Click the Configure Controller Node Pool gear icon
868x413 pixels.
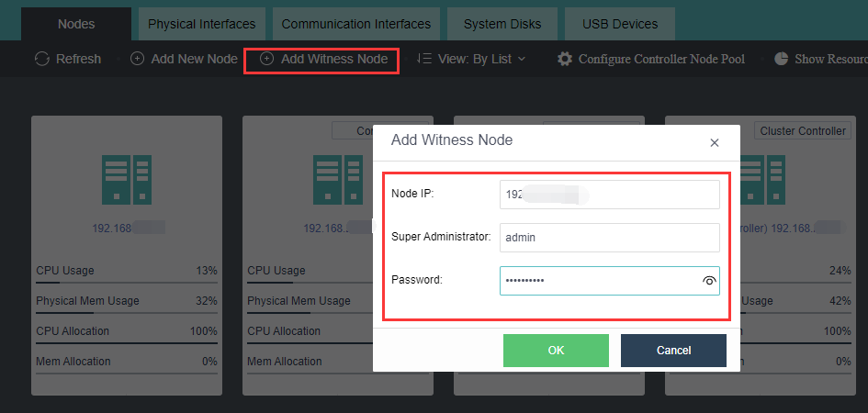click(x=565, y=59)
